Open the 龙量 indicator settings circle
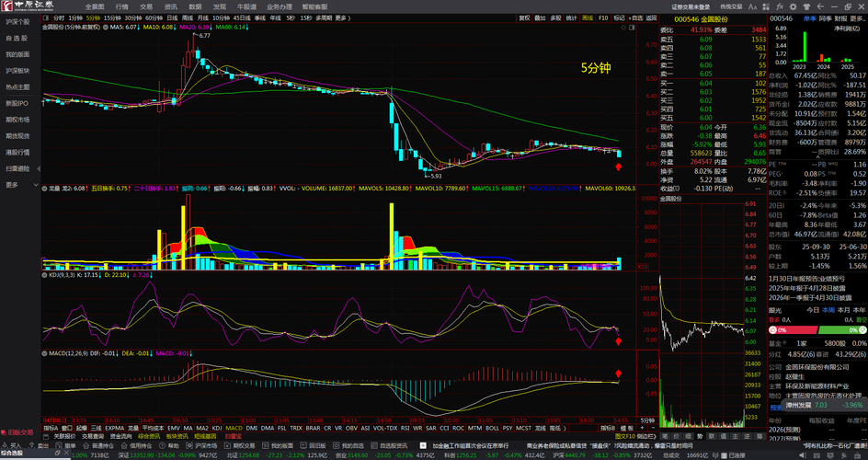The height and width of the screenshot is (460, 868). click(x=44, y=189)
